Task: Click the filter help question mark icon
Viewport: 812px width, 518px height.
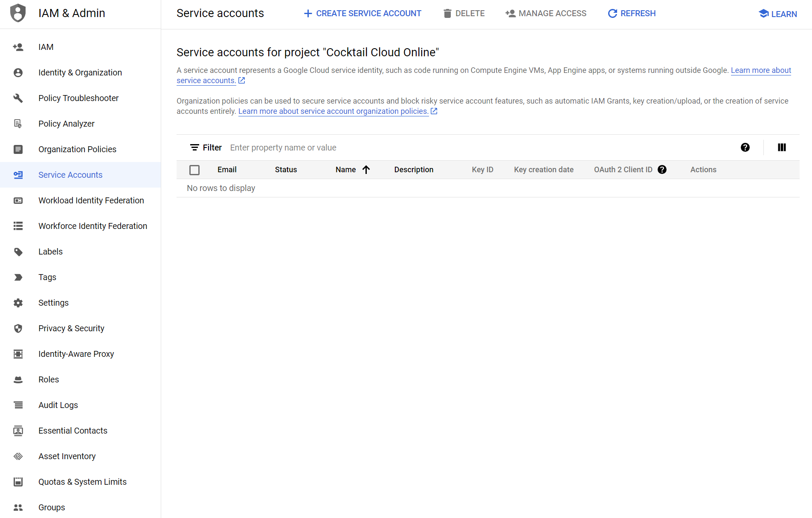Action: coord(745,148)
